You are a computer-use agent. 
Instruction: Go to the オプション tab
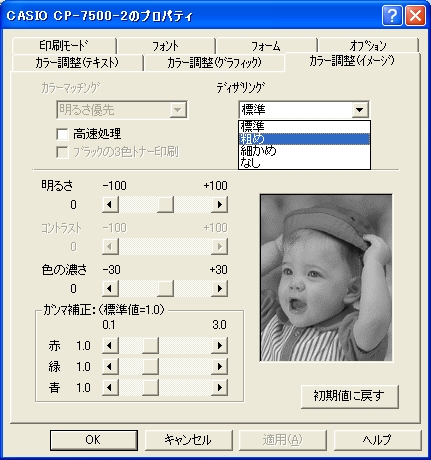pyautogui.click(x=368, y=45)
